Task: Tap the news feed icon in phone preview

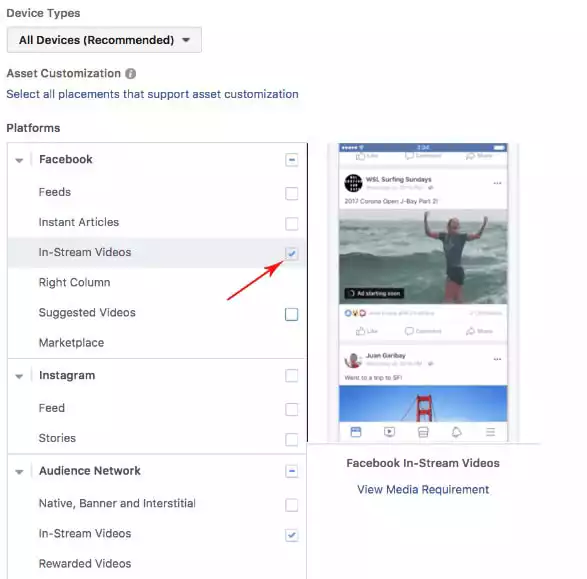Action: point(356,432)
